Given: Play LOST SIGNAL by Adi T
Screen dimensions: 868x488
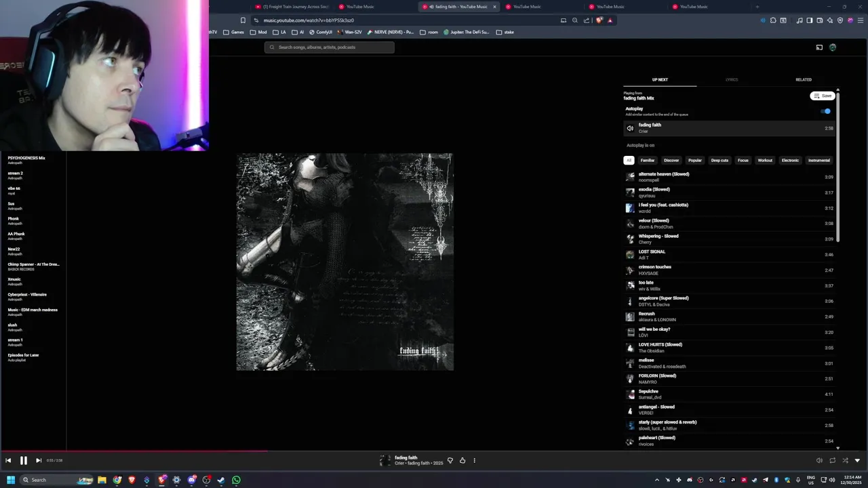Looking at the screenshot, I should click(730, 255).
